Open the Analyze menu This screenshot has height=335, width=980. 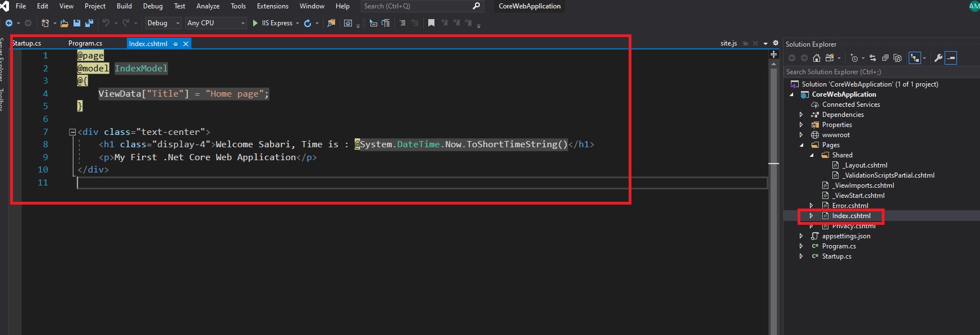pyautogui.click(x=208, y=6)
